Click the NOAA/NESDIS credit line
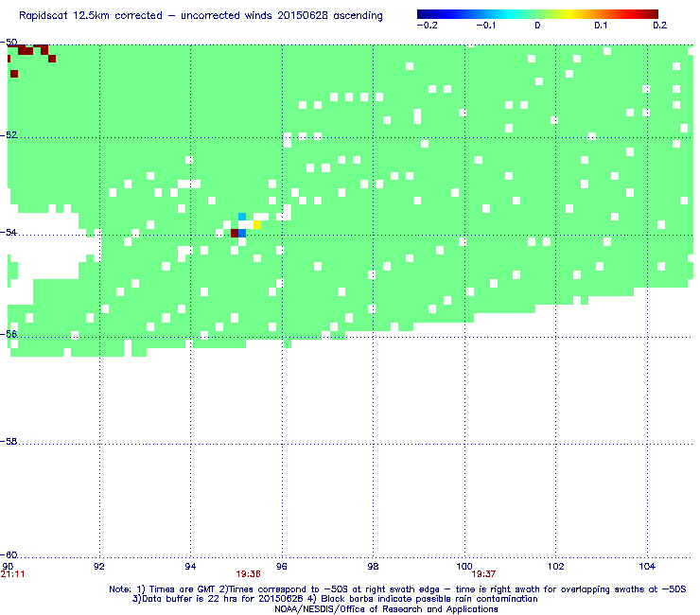Image resolution: width=700 pixels, height=615 pixels. (386, 609)
